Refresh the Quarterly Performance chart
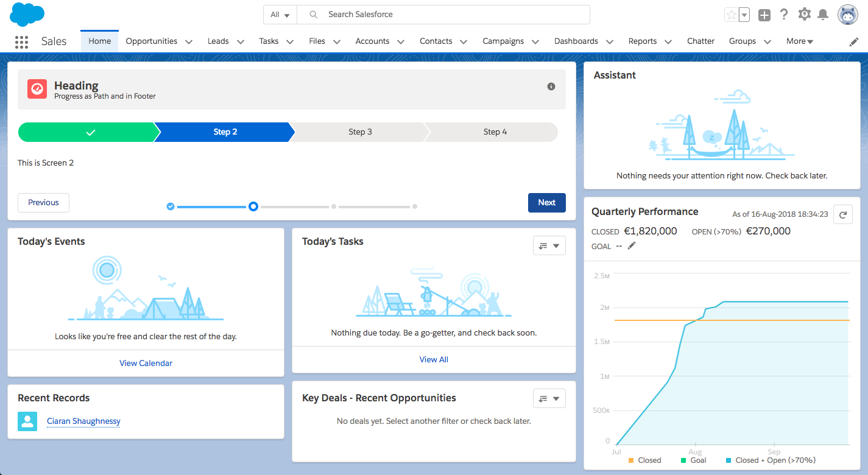This screenshot has height=475, width=868. pyautogui.click(x=843, y=214)
